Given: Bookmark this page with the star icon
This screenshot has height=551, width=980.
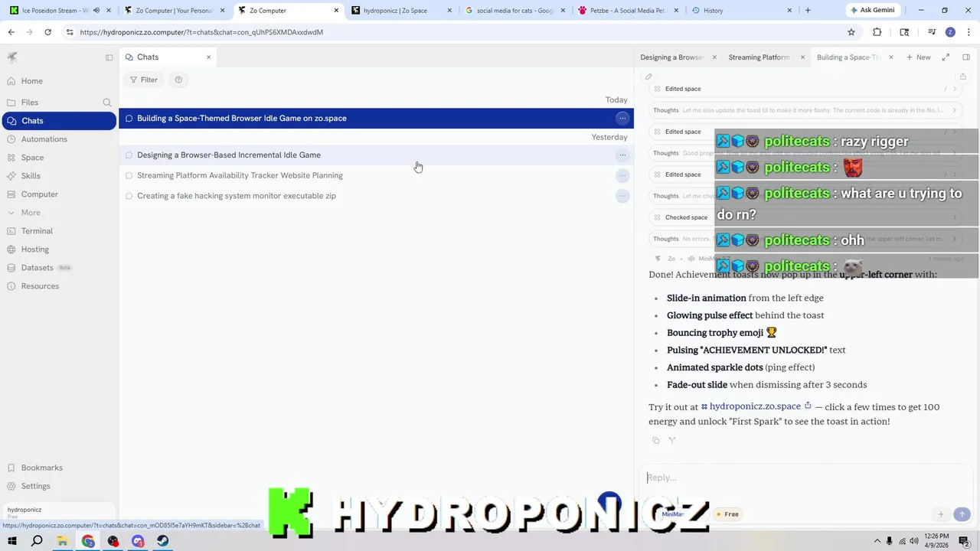Looking at the screenshot, I should 851,32.
